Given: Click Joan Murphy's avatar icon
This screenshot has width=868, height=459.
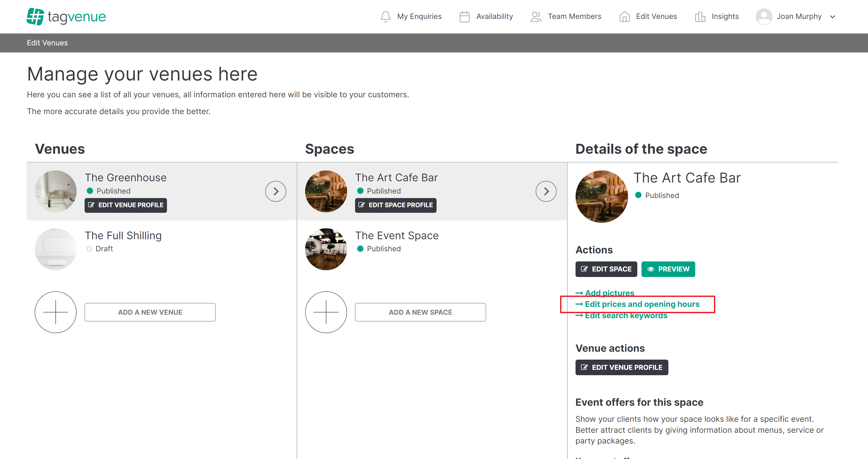Looking at the screenshot, I should (x=764, y=17).
